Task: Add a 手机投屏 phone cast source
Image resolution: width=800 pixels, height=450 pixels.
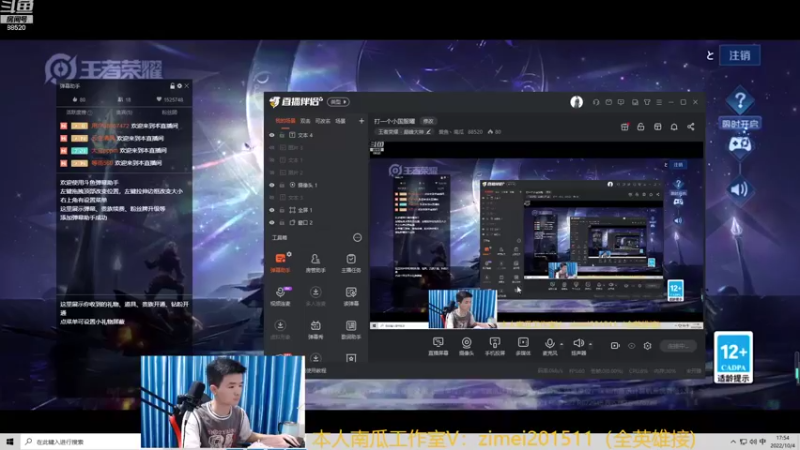Action: [494, 346]
